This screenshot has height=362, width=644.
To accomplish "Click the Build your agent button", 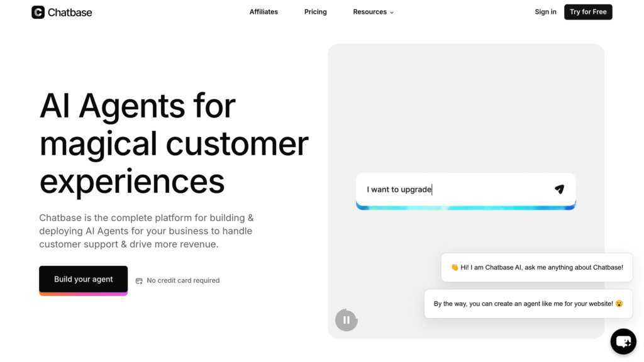I will coord(83,280).
